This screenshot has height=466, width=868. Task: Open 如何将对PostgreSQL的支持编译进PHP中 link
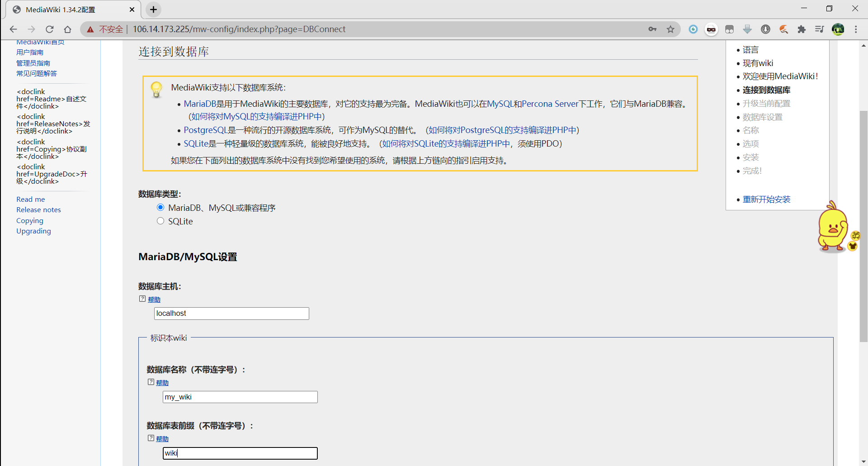502,130
